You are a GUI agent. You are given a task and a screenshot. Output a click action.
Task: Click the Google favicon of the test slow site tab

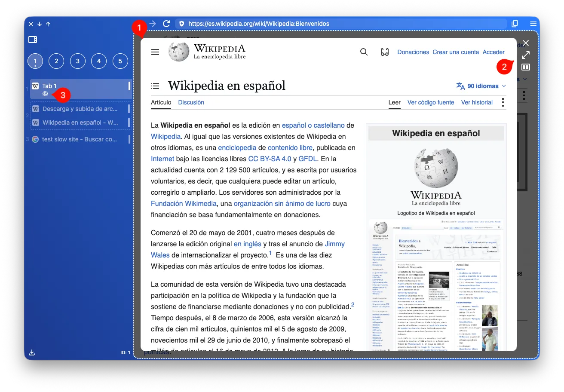[36, 139]
